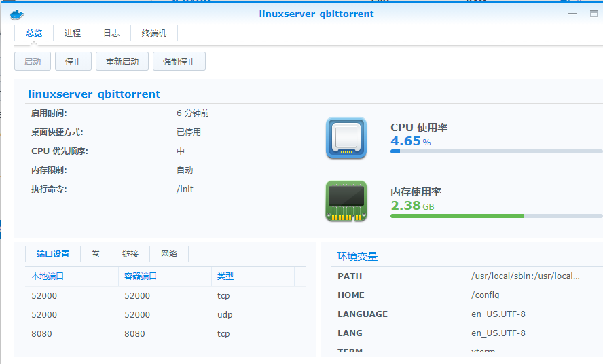This screenshot has height=364, width=603.
Task: Click the /init execution command value
Action: pos(185,189)
